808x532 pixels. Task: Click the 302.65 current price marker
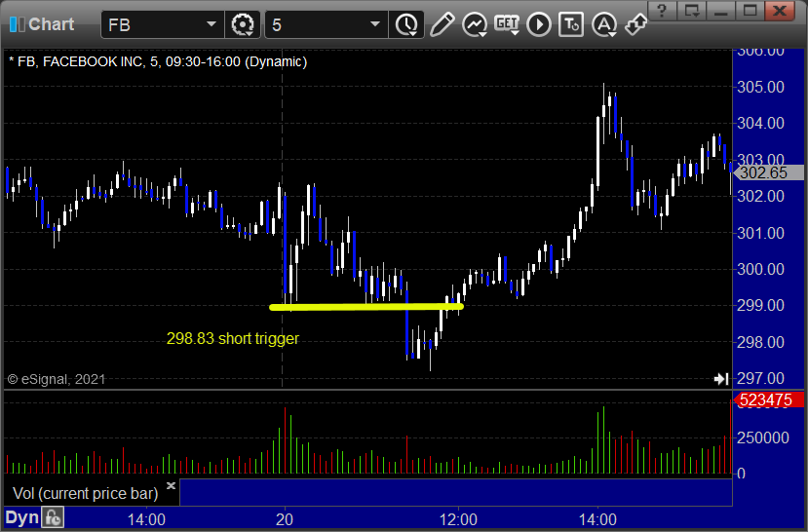point(768,172)
